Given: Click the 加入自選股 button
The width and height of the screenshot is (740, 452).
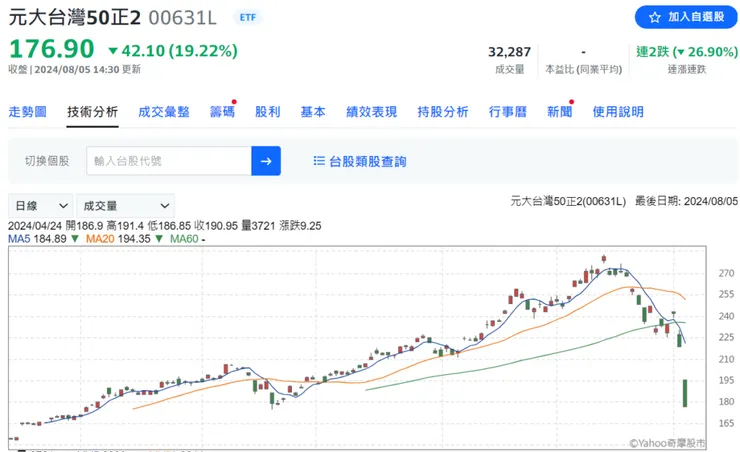Looking at the screenshot, I should [x=686, y=17].
